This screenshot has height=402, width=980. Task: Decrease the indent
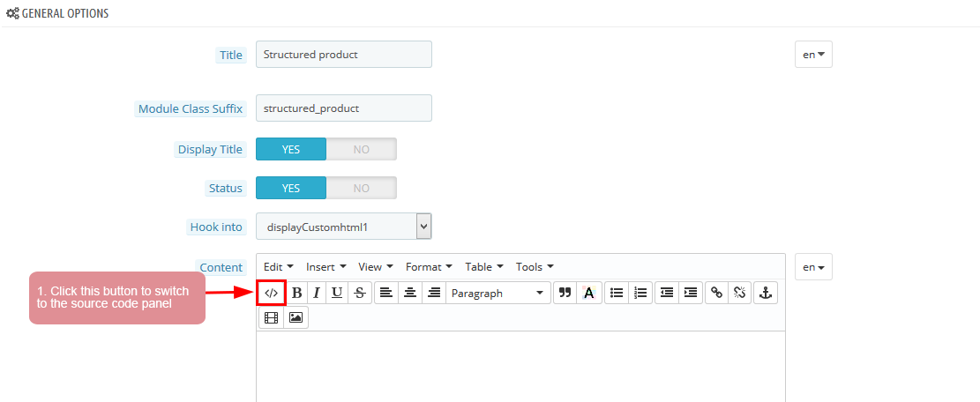click(x=667, y=293)
